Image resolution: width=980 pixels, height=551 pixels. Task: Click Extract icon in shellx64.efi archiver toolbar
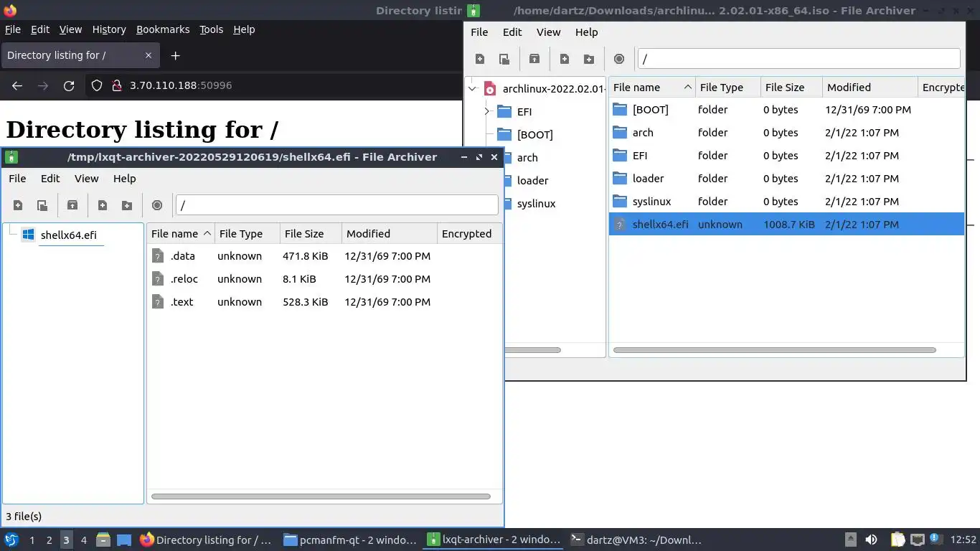click(x=72, y=205)
